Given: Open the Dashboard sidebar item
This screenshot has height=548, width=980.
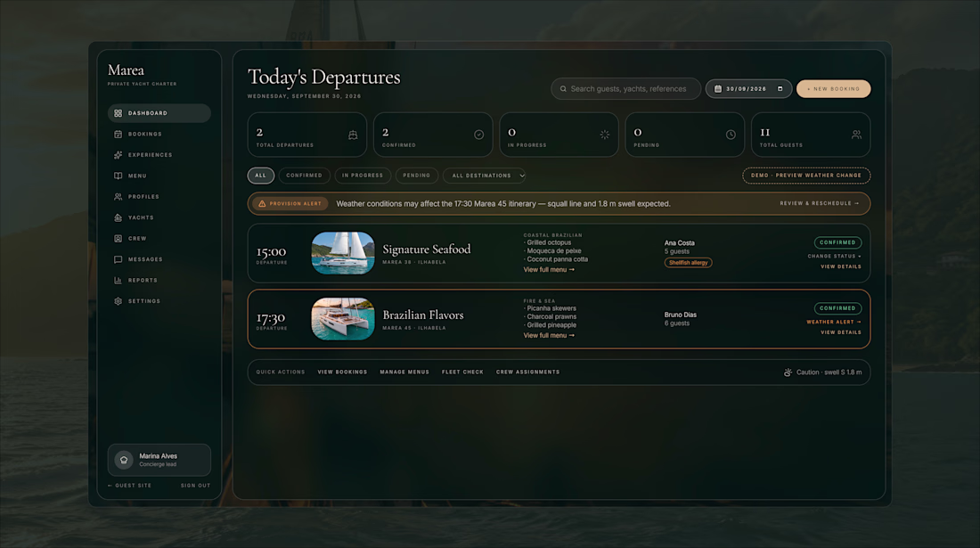Looking at the screenshot, I should (x=159, y=113).
